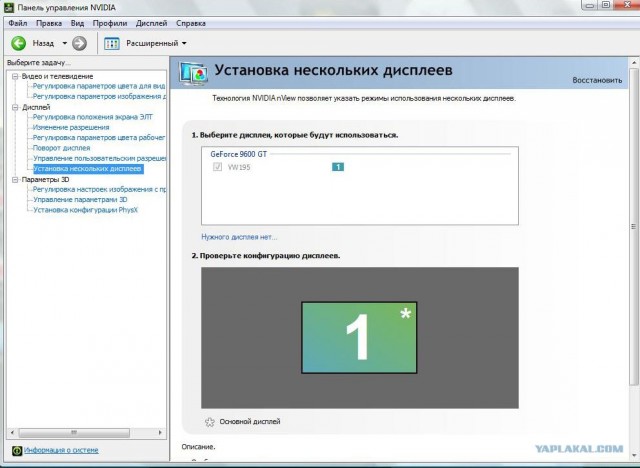
Task: Open the Дисплей menu
Action: (151, 23)
